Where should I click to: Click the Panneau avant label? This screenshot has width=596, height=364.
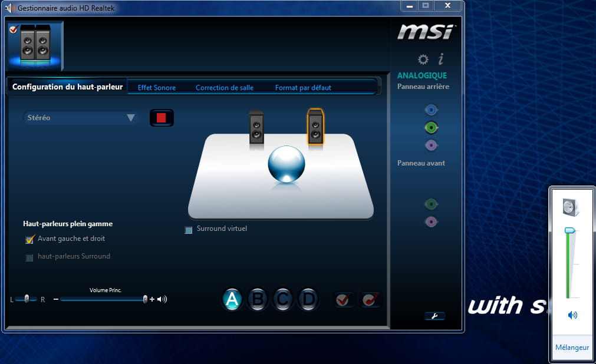(x=421, y=163)
